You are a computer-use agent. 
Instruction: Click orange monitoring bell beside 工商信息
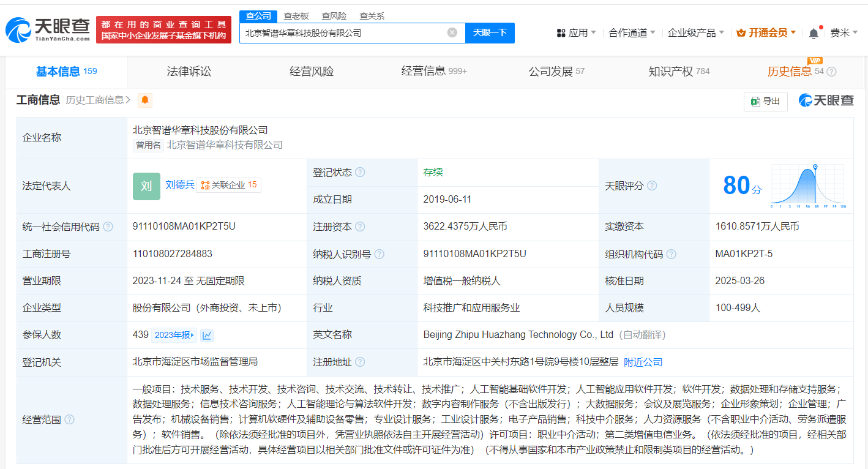145,100
